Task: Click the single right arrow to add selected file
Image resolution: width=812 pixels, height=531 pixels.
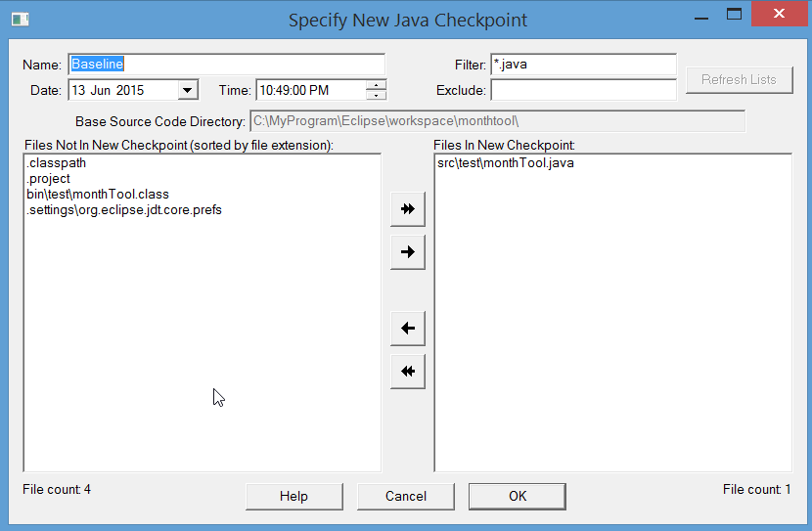Action: [408, 252]
